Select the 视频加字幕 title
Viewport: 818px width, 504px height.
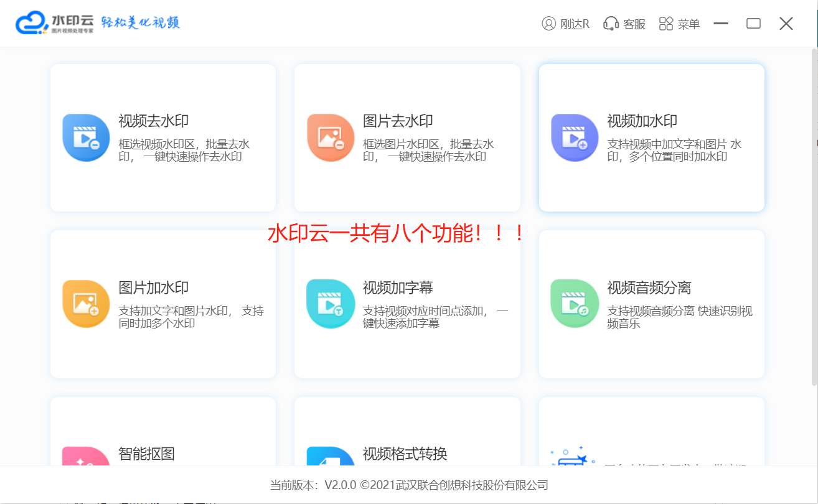point(398,288)
